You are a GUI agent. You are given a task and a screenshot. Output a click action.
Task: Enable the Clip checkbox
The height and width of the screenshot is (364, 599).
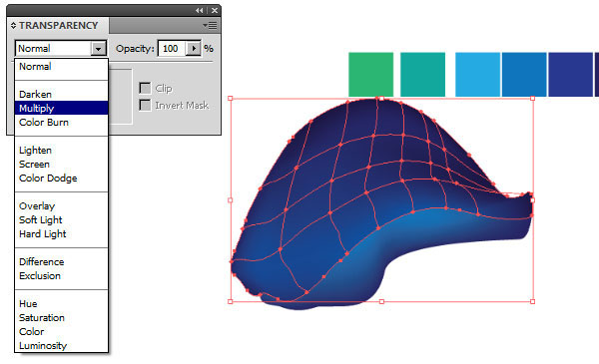pos(145,88)
